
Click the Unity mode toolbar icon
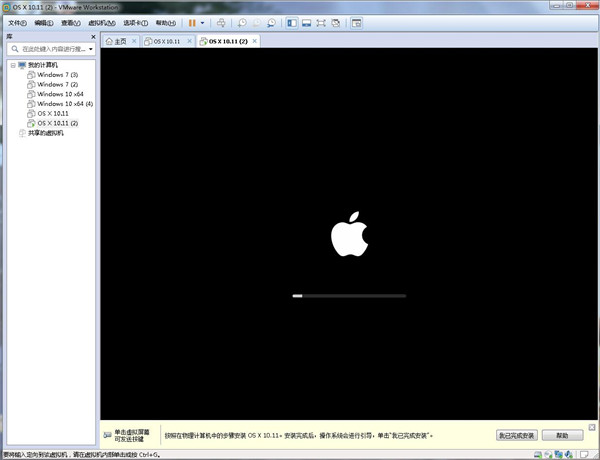(336, 23)
